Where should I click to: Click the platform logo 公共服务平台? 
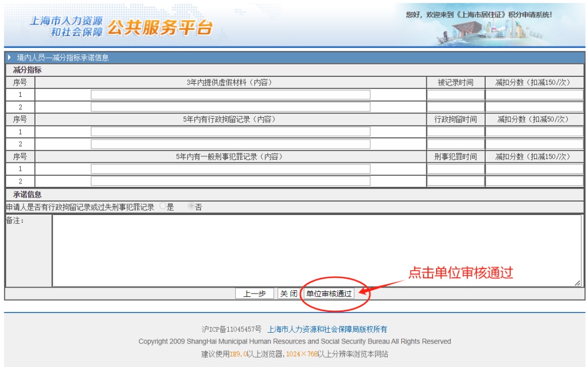159,28
